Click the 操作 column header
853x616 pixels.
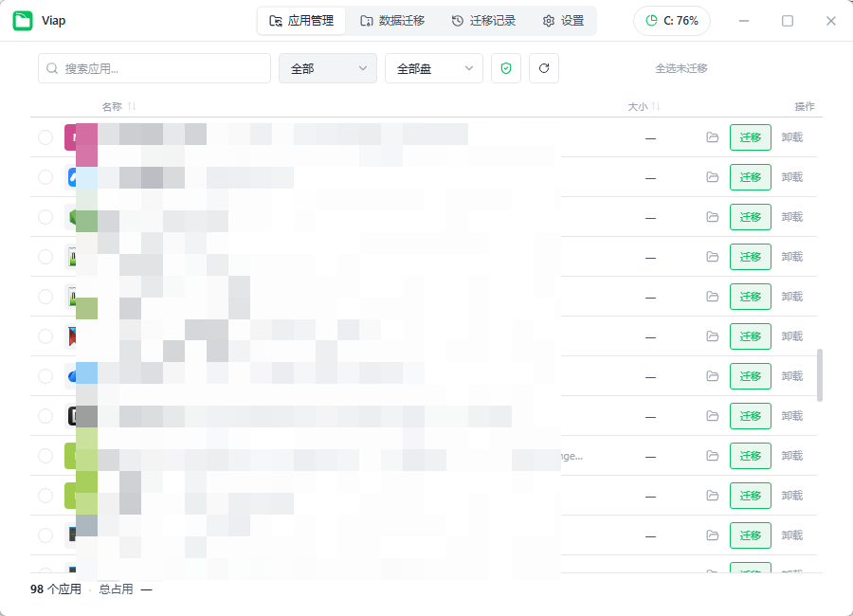[x=805, y=106]
